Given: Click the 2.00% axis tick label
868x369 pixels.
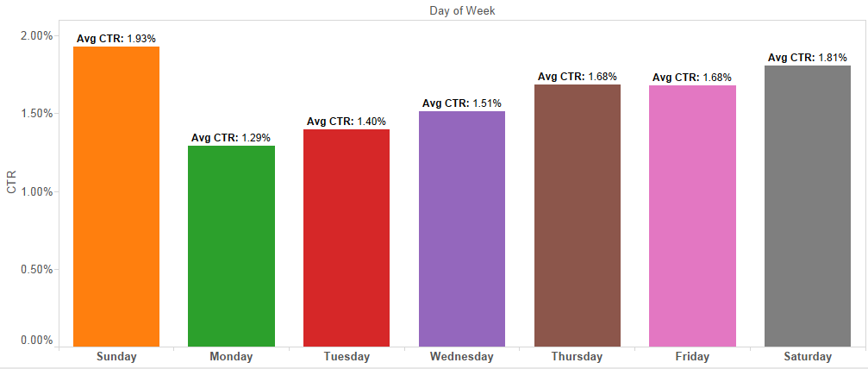Looking at the screenshot, I should (x=36, y=35).
